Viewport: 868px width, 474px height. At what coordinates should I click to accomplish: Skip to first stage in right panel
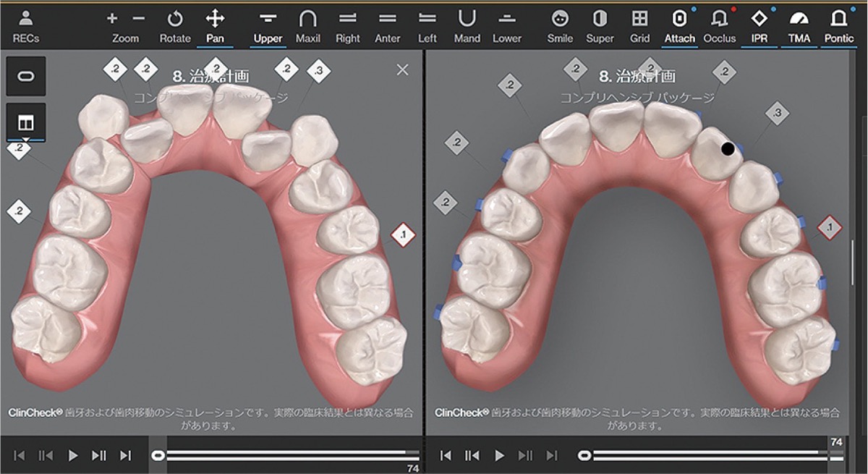coord(446,455)
